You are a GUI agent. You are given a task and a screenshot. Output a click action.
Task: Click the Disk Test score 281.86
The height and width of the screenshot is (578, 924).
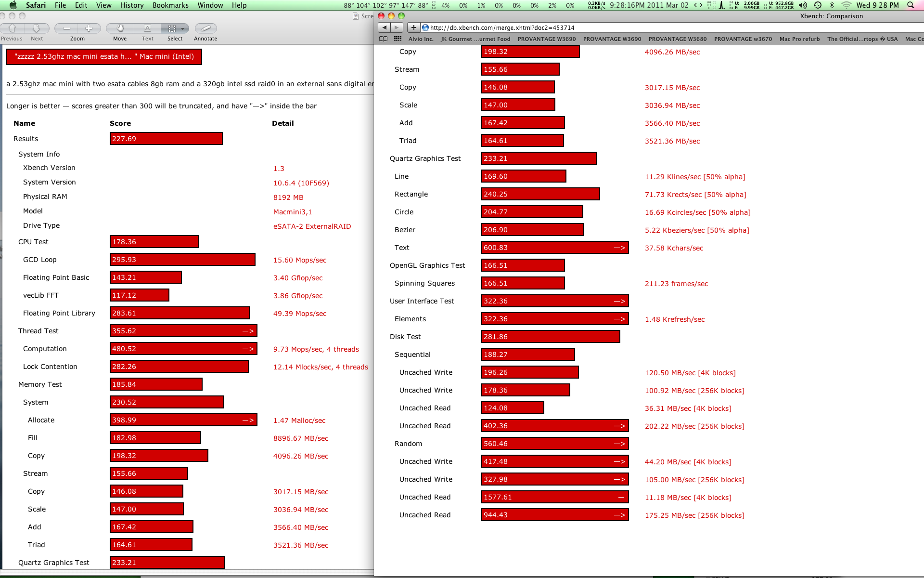point(551,337)
